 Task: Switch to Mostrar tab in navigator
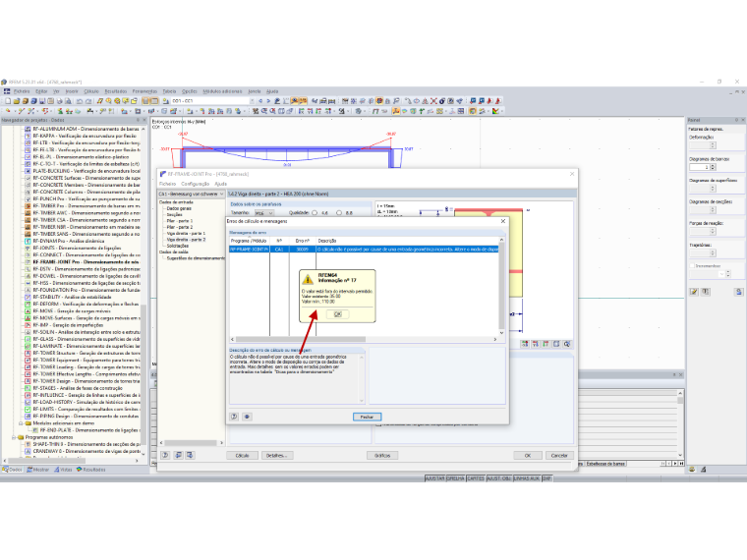tap(37, 470)
